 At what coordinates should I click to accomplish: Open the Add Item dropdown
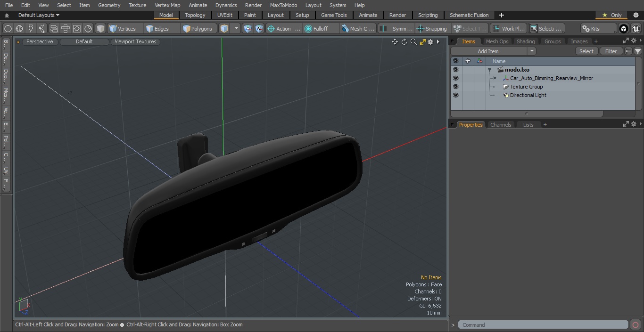click(493, 51)
